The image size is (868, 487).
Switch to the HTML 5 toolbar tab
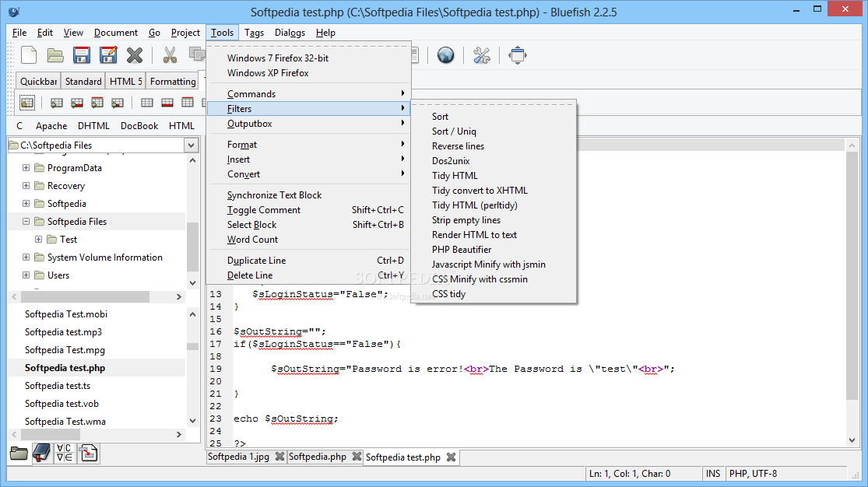pos(125,82)
